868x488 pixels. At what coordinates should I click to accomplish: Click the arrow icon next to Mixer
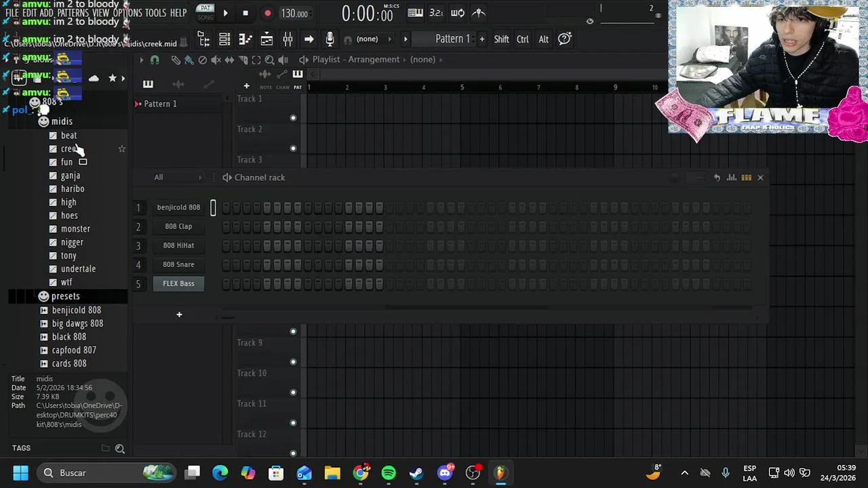click(309, 39)
